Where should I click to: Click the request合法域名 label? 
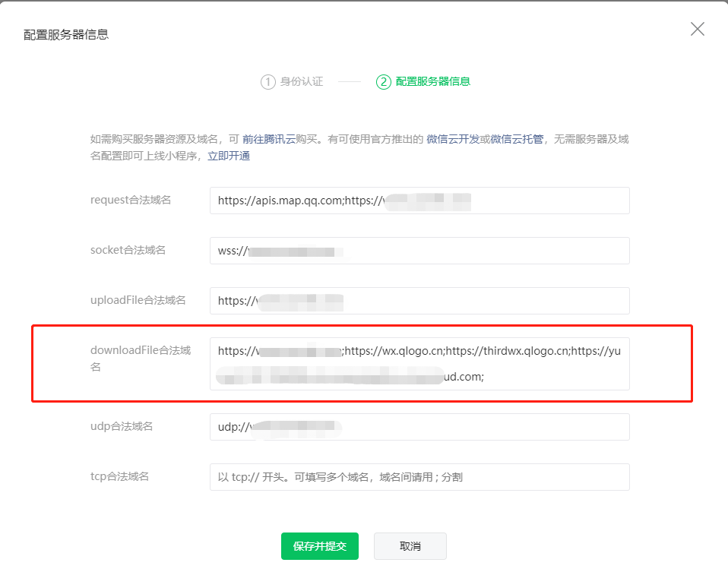pos(131,200)
